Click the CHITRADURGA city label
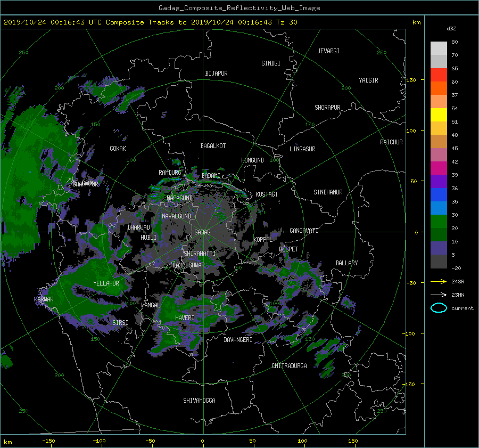Screen dimensions: 479x448 289,366
